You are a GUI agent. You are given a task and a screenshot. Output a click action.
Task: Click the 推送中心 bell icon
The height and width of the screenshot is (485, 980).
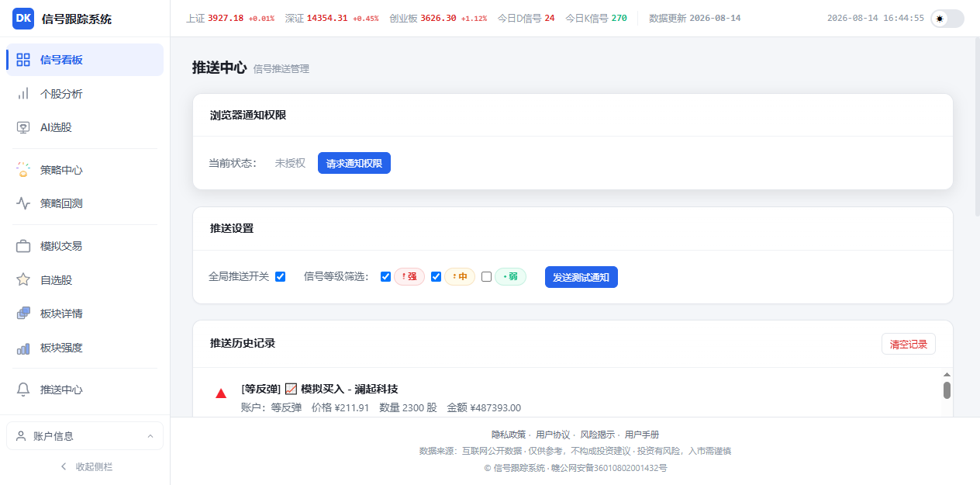(23, 390)
